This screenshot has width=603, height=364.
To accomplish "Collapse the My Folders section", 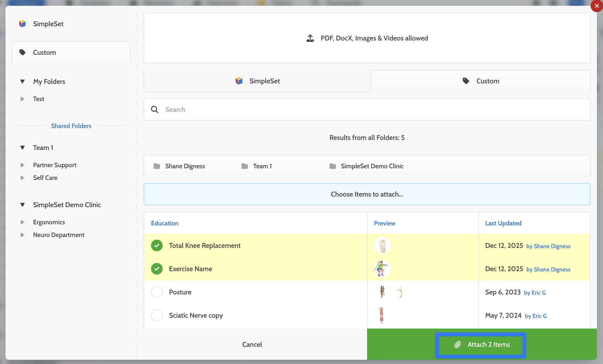I will click(22, 81).
